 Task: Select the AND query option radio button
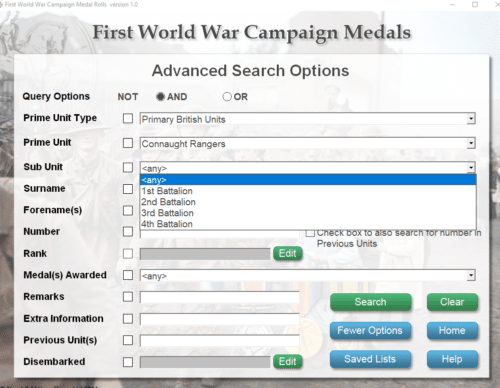[x=160, y=97]
